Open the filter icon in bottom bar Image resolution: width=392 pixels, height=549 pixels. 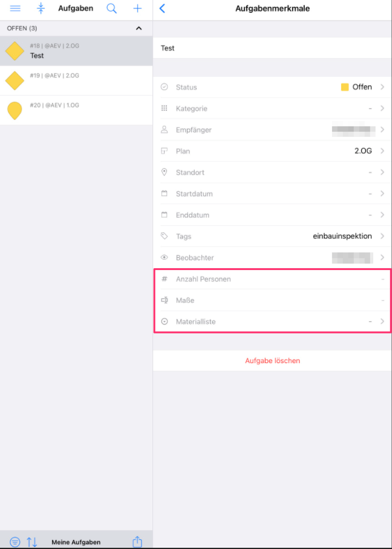pos(15,542)
